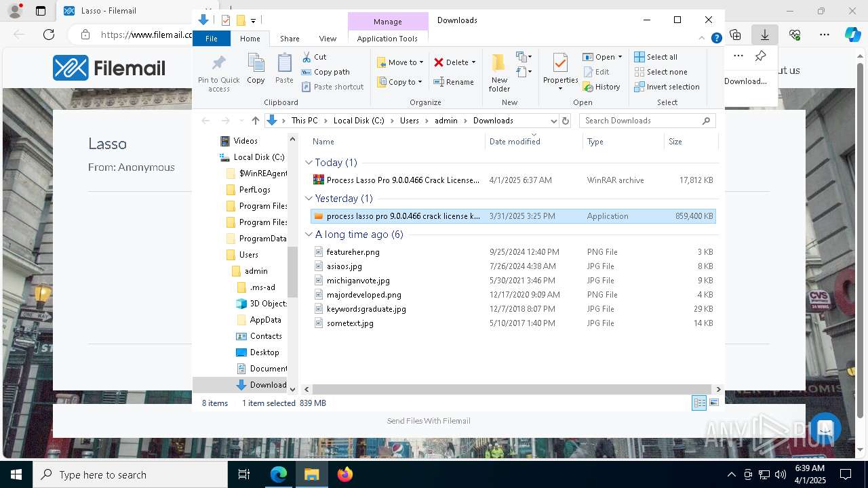Open the browser Downloads toolbar icon
The image size is (868, 488).
click(x=764, y=35)
